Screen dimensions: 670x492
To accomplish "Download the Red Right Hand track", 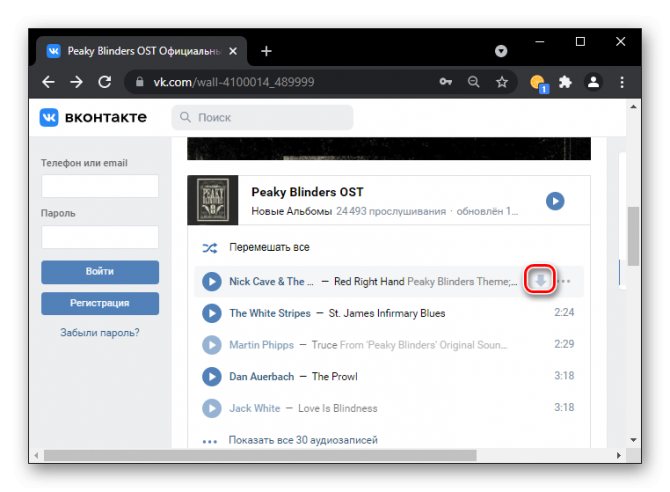I will click(x=541, y=280).
